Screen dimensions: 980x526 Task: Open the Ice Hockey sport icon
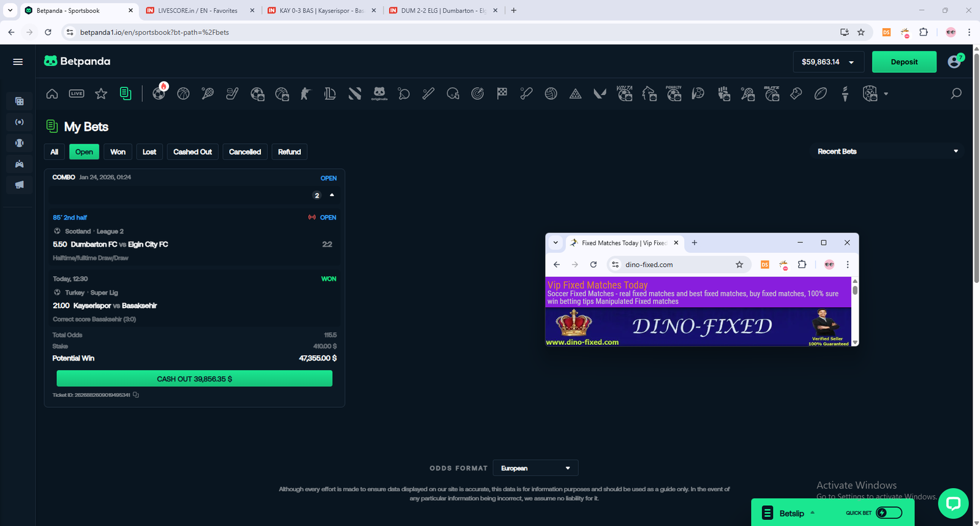232,94
